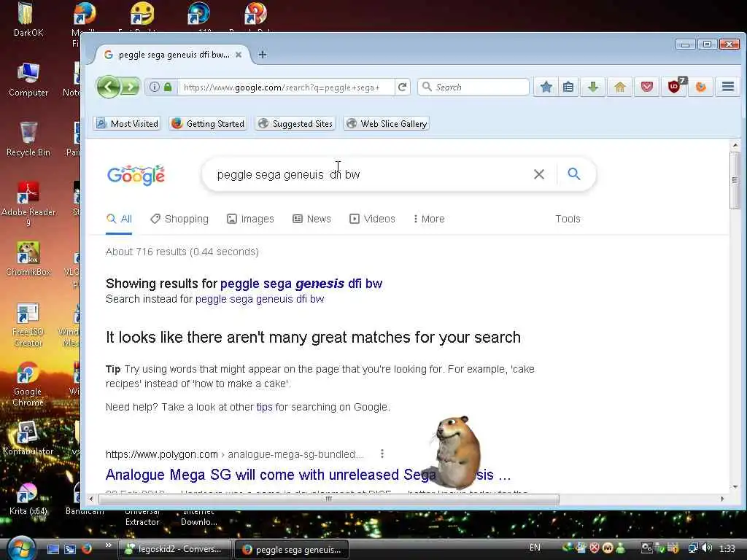Switch to Videos results
Image resolution: width=747 pixels, height=560 pixels.
(372, 219)
